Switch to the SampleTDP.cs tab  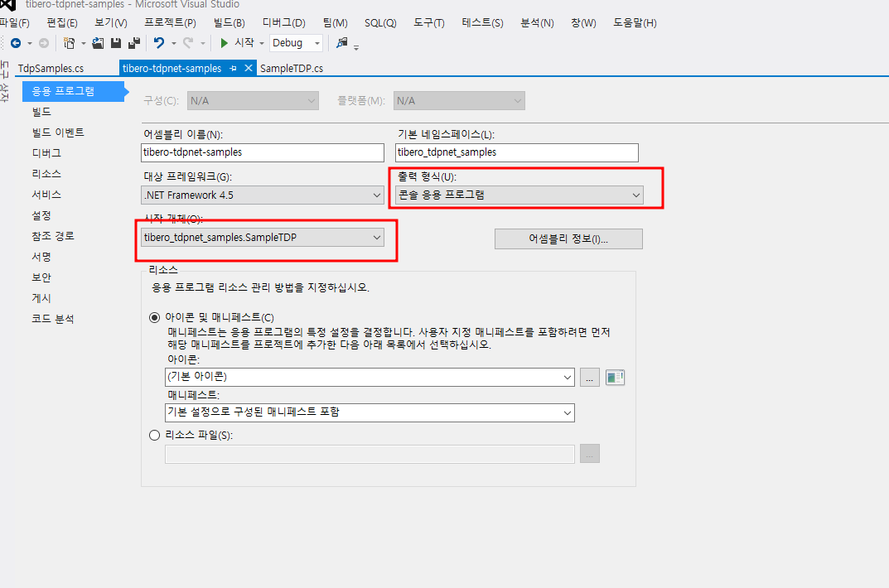coord(292,69)
